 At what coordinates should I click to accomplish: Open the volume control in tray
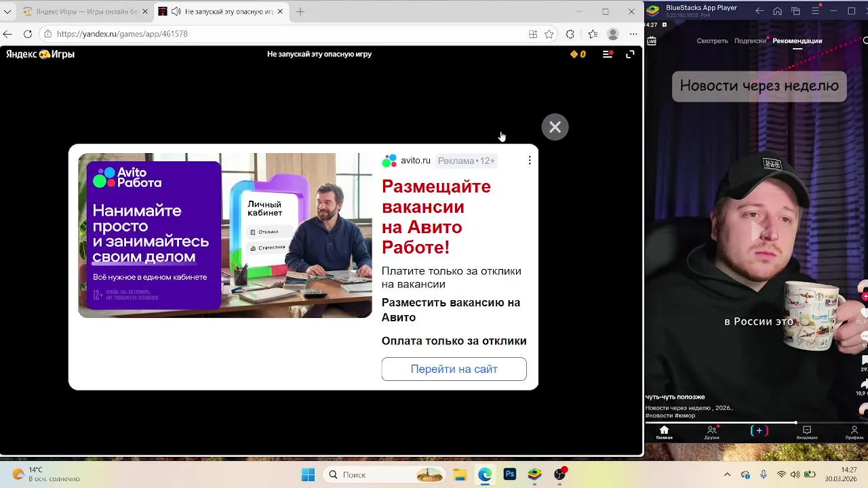coord(795,474)
